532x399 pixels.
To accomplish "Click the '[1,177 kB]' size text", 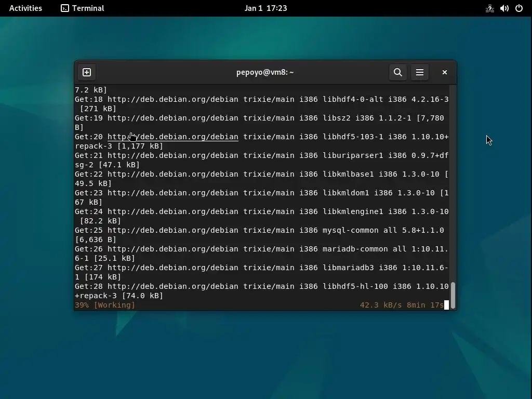I will pyautogui.click(x=140, y=146).
